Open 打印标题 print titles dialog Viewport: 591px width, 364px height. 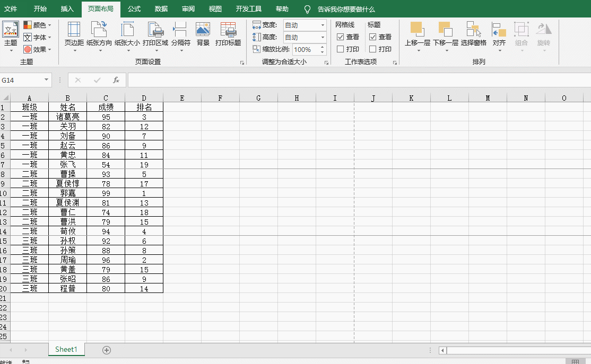point(228,32)
